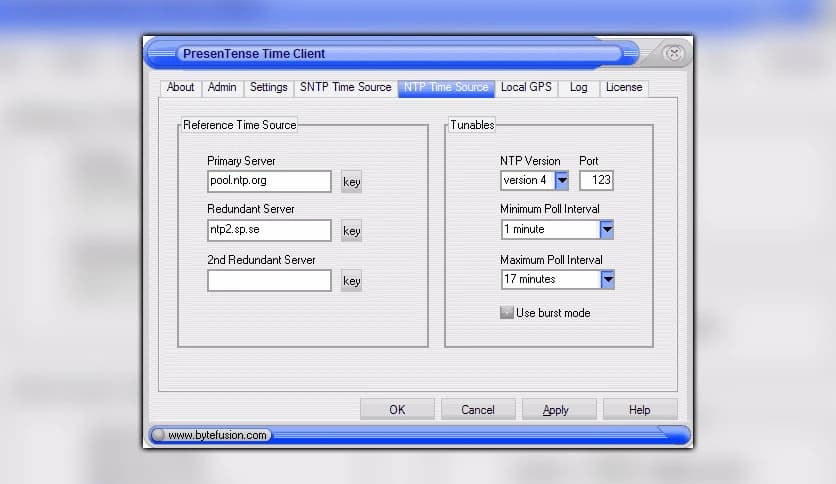
Task: Click the www.bytefusion.com link
Action: click(217, 435)
